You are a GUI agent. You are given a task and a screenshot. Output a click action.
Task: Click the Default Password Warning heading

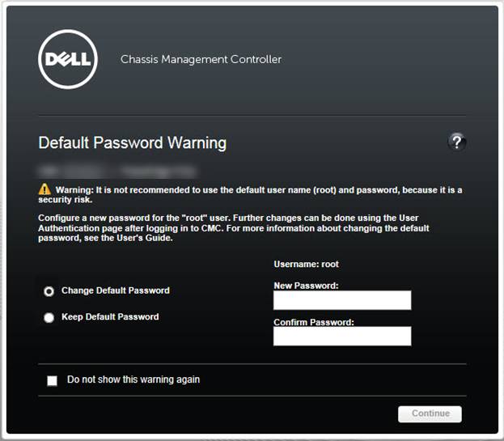(x=133, y=143)
